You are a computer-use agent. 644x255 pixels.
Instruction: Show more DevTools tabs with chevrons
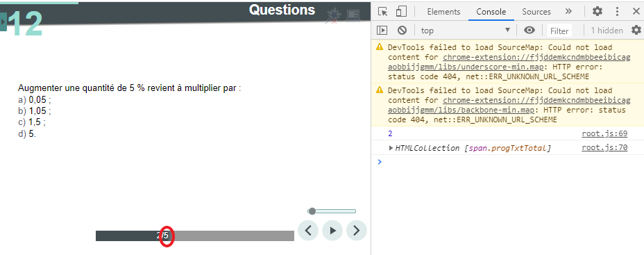pyautogui.click(x=568, y=12)
